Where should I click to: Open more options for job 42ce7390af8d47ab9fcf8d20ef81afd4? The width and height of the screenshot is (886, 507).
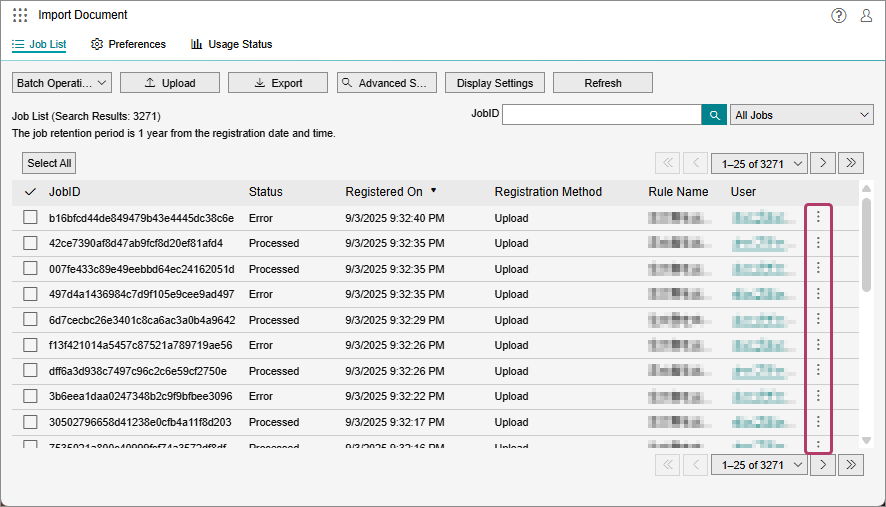click(818, 242)
